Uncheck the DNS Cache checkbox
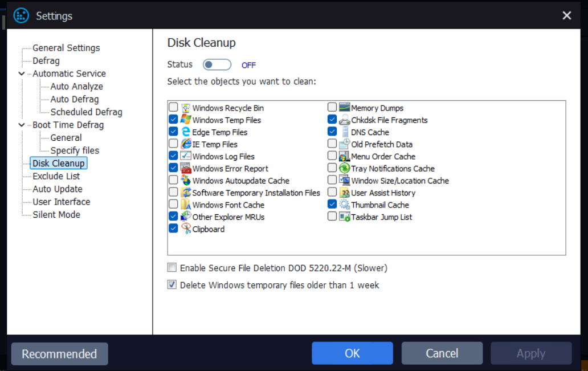Screen dimensions: 588x371 pos(332,132)
